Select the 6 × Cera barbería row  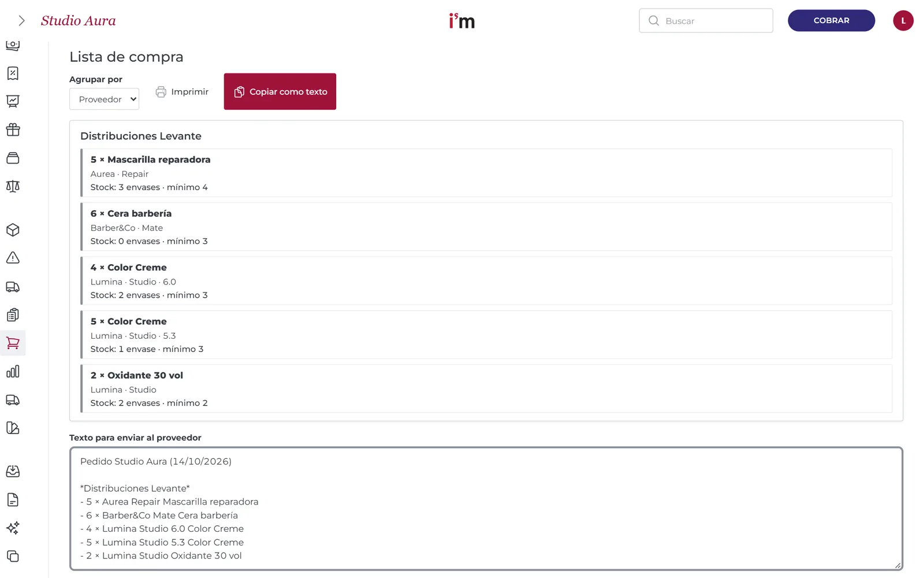tap(486, 227)
